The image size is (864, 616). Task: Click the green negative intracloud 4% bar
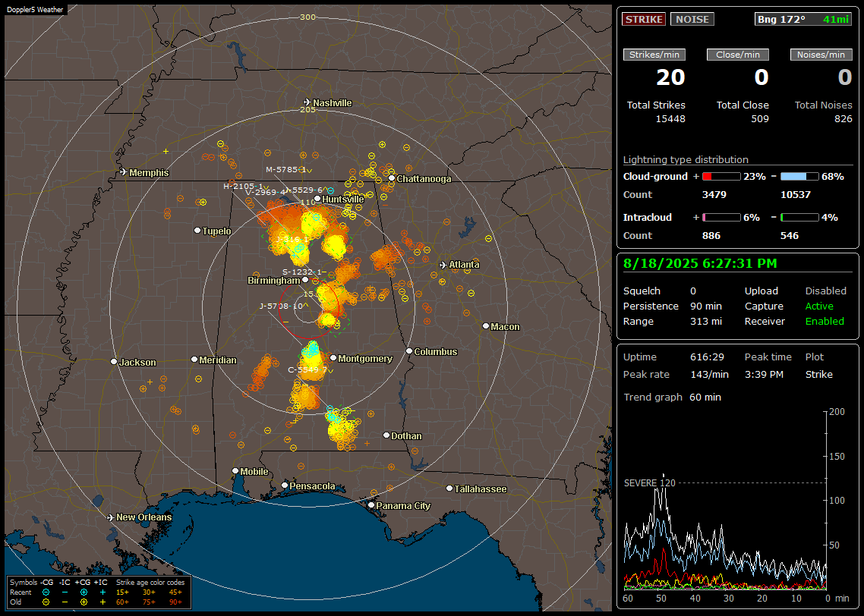click(799, 218)
